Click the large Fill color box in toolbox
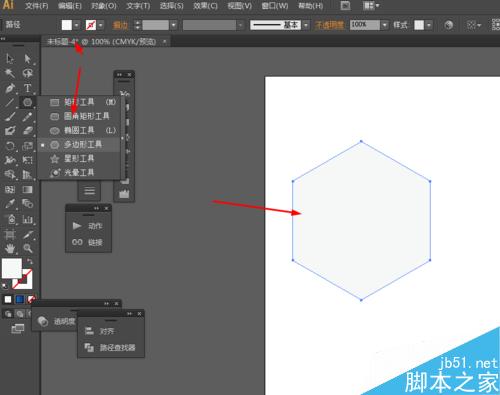This screenshot has height=395, width=500. pos(12,268)
